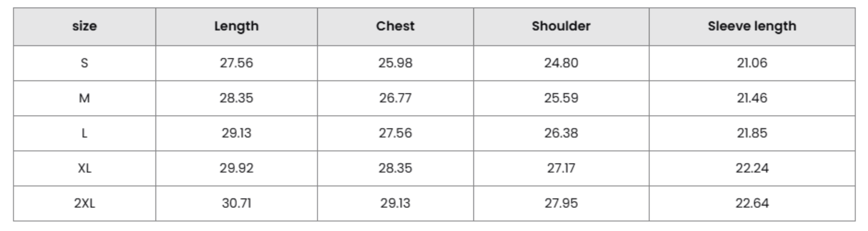Image resolution: width=868 pixels, height=231 pixels.
Task: Select the 2XL size row label
Action: (x=84, y=203)
